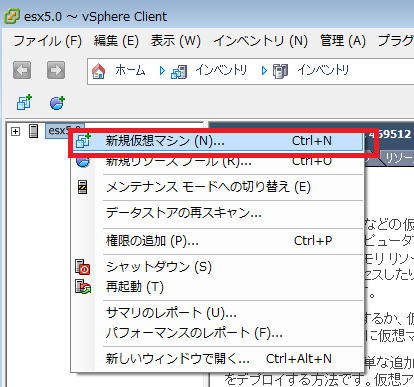The image size is (414, 387).
Task: Click the vSphere Client title bar icon
Action: [12, 16]
